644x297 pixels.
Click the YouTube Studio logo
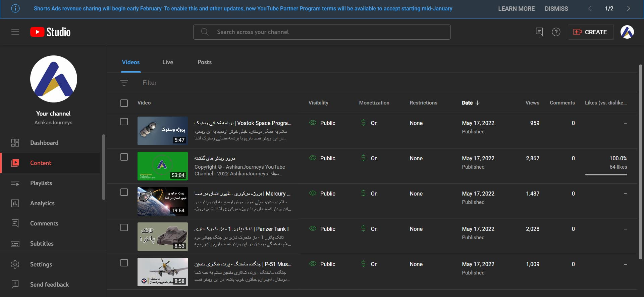50,32
